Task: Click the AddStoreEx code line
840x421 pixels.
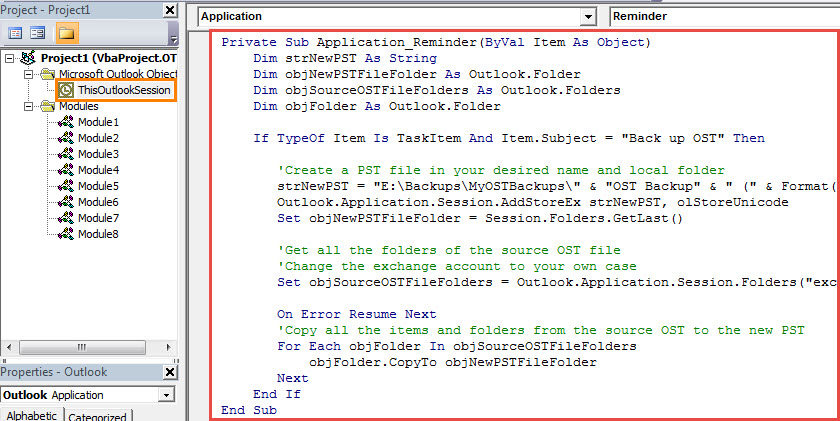Action: click(x=533, y=202)
